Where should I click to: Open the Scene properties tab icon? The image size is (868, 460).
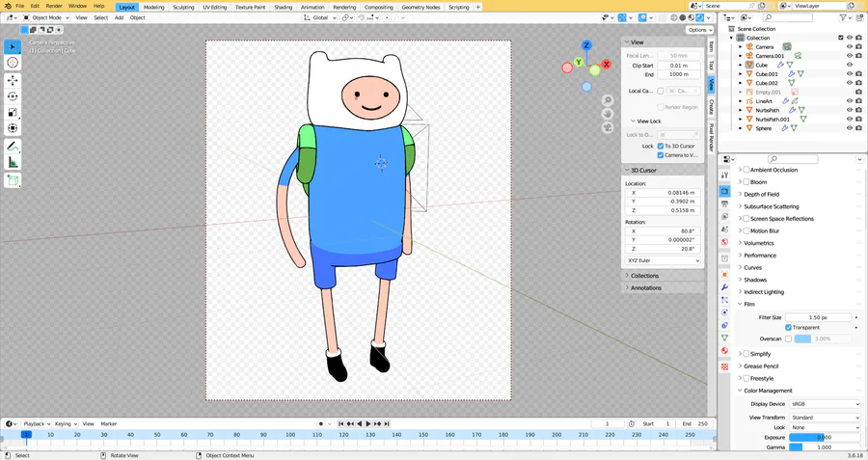tap(724, 230)
